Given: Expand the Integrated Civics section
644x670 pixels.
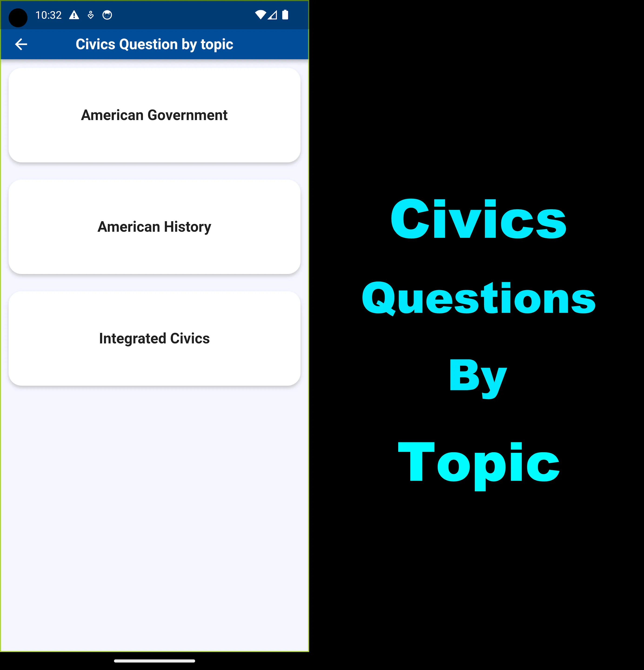Looking at the screenshot, I should pyautogui.click(x=154, y=338).
